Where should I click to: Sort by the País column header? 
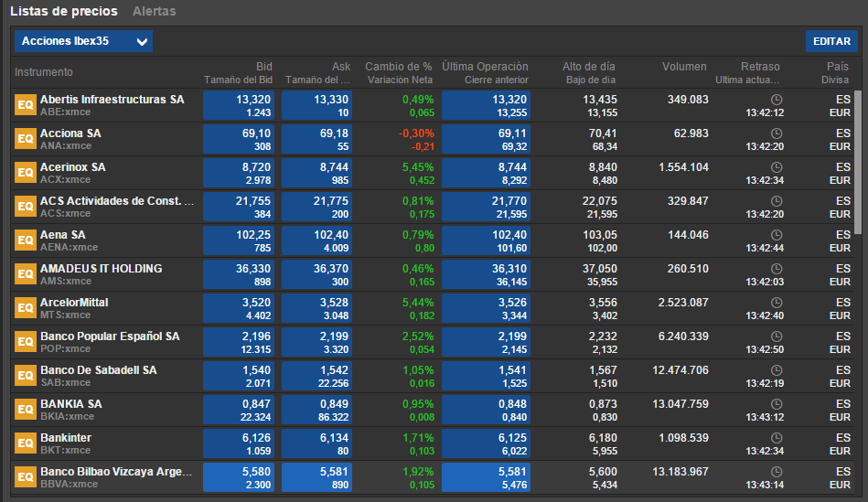[x=838, y=67]
